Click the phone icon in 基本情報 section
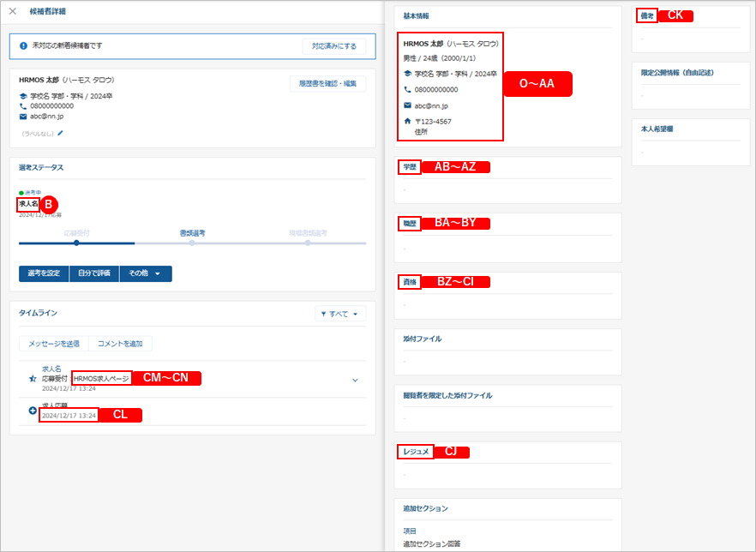The width and height of the screenshot is (756, 552). [x=407, y=89]
